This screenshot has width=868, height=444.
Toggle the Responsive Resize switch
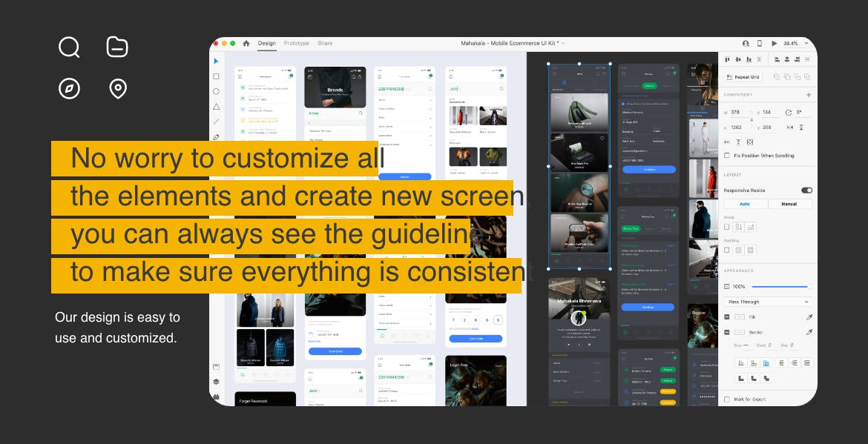[806, 190]
